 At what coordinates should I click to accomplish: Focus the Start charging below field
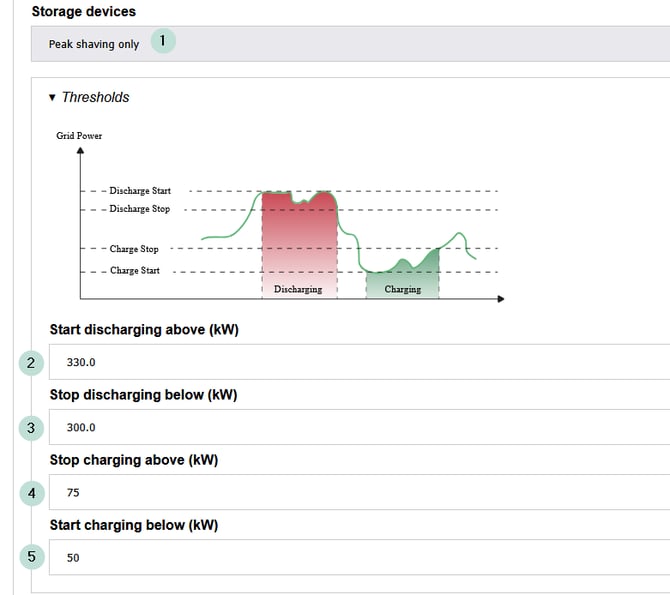click(359, 557)
